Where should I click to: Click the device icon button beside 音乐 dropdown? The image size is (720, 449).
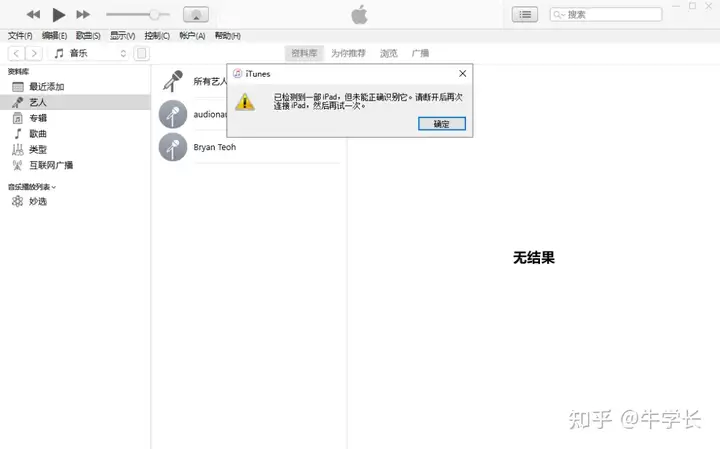click(x=141, y=53)
